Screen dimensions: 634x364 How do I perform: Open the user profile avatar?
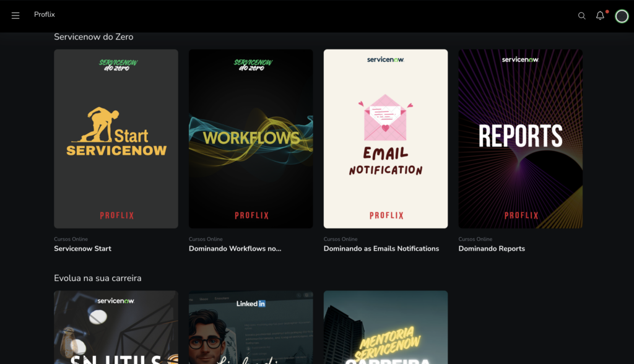point(622,16)
